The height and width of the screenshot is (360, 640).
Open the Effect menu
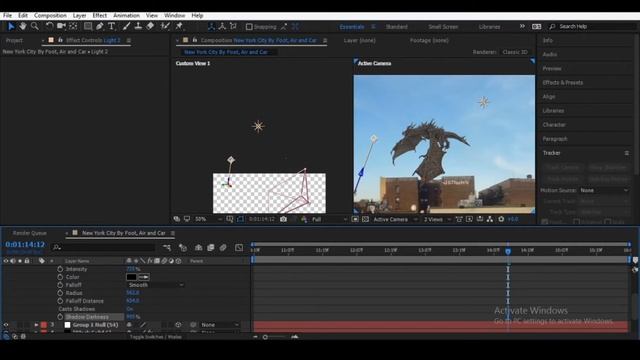[x=99, y=16]
